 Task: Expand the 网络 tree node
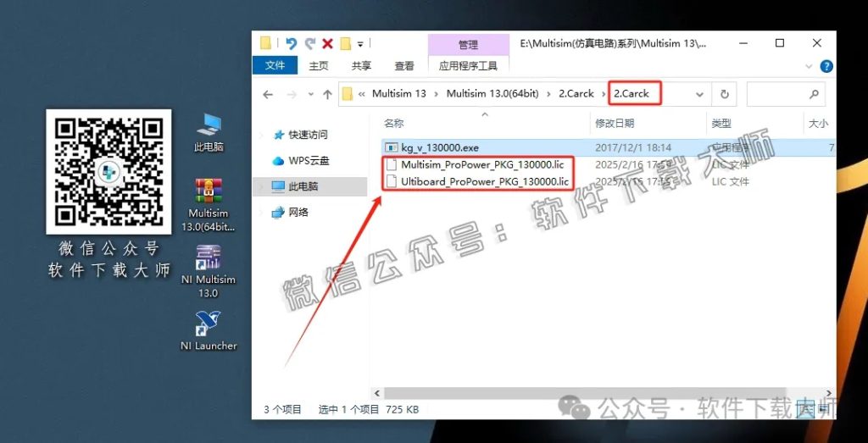[x=263, y=213]
